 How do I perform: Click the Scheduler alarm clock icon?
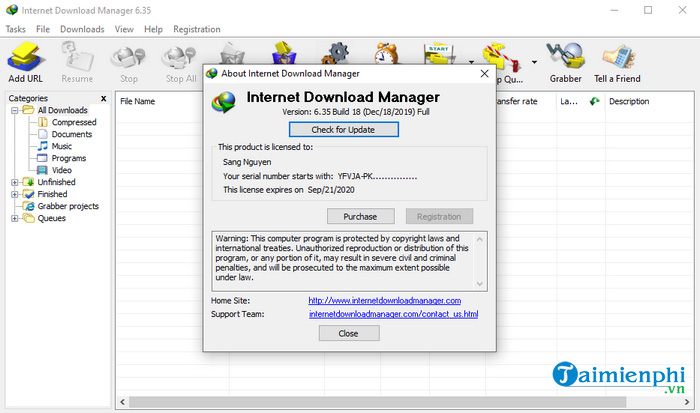[x=387, y=54]
